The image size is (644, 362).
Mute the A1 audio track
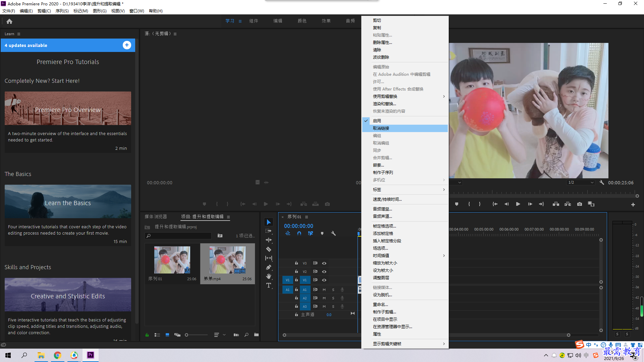pyautogui.click(x=324, y=290)
